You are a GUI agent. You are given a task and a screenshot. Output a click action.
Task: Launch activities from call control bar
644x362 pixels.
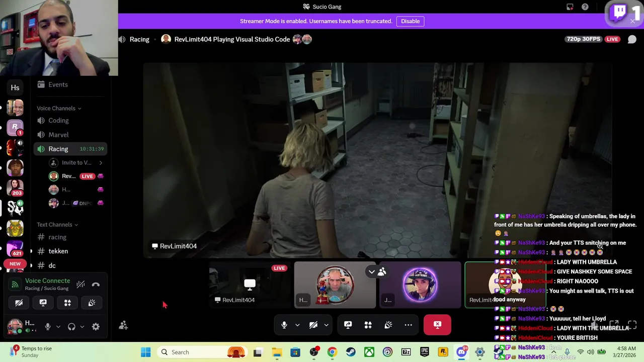tap(368, 325)
